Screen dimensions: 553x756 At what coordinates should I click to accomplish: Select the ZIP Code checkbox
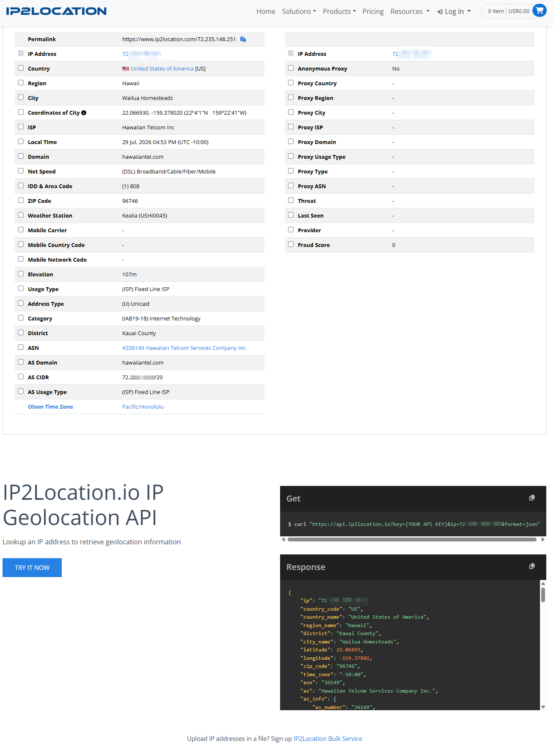[21, 200]
